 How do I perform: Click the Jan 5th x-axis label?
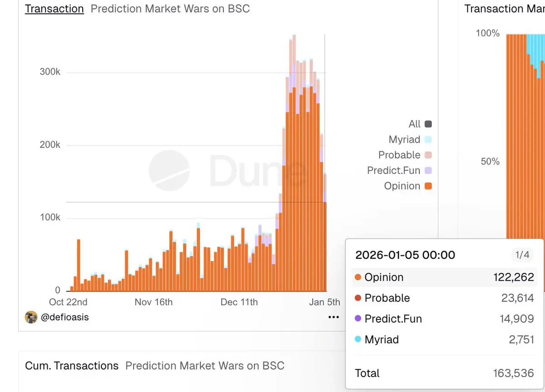[x=324, y=302]
